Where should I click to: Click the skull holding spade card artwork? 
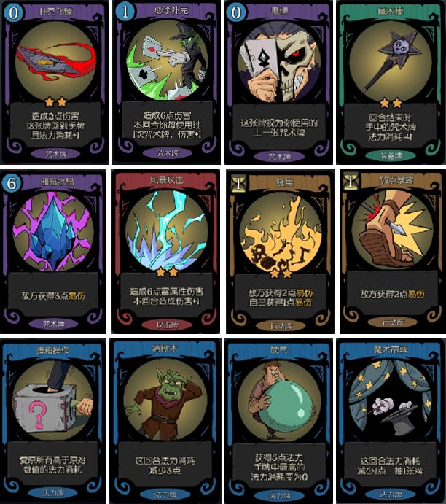point(278,62)
